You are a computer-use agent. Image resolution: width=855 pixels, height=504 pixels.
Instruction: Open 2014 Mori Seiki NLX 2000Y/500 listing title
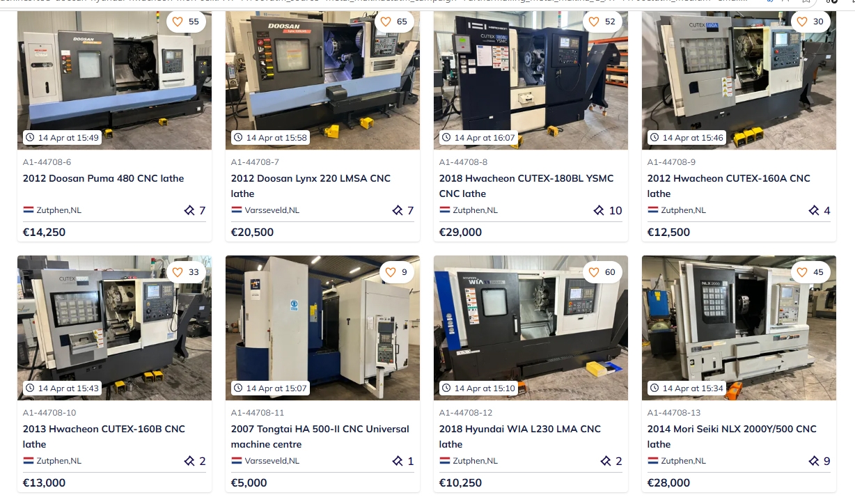point(732,436)
